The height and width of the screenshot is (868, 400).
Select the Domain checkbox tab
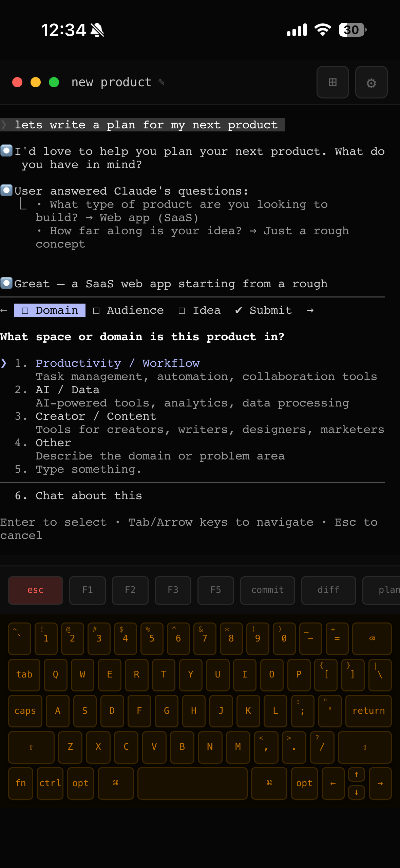50,310
